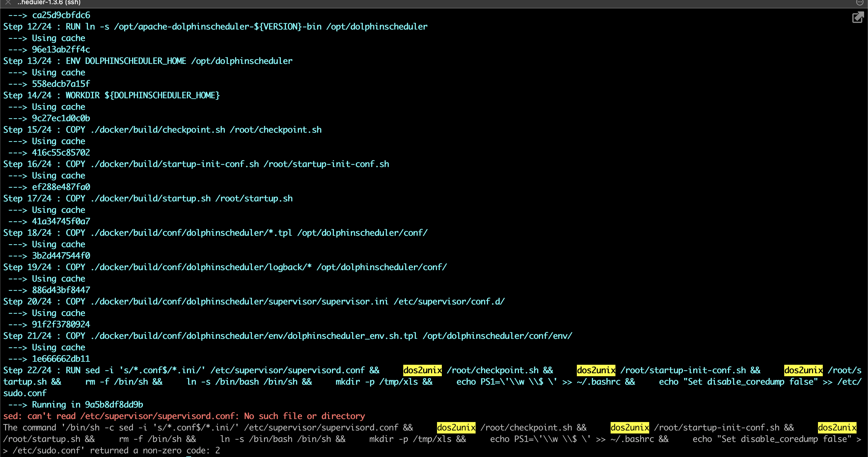The width and height of the screenshot is (868, 457).
Task: Click the Step 19/24 COPY logback line
Action: coord(225,267)
